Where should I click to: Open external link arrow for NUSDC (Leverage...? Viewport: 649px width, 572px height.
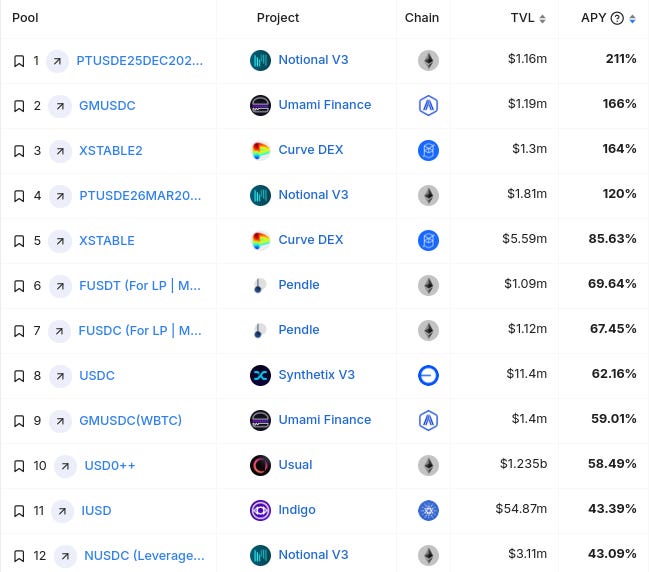coord(65,556)
